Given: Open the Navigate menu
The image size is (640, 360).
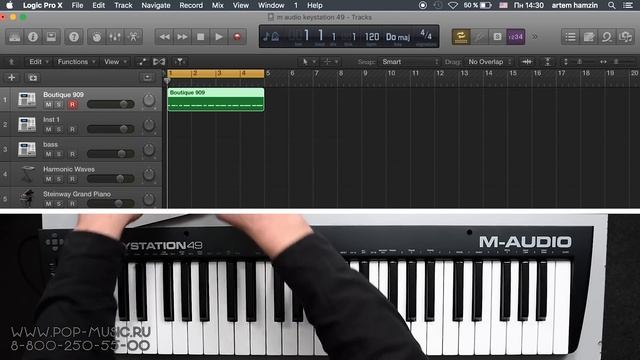Looking at the screenshot, I should pyautogui.click(x=156, y=5).
